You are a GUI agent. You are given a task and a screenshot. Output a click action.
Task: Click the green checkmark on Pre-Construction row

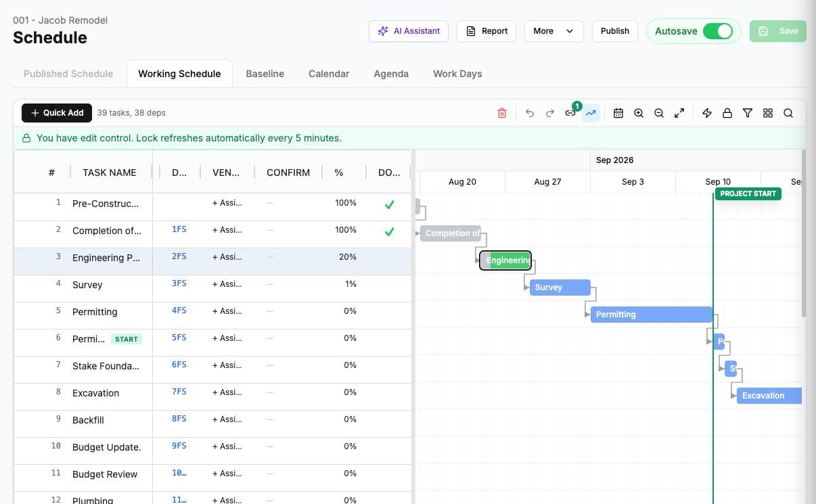coord(389,204)
